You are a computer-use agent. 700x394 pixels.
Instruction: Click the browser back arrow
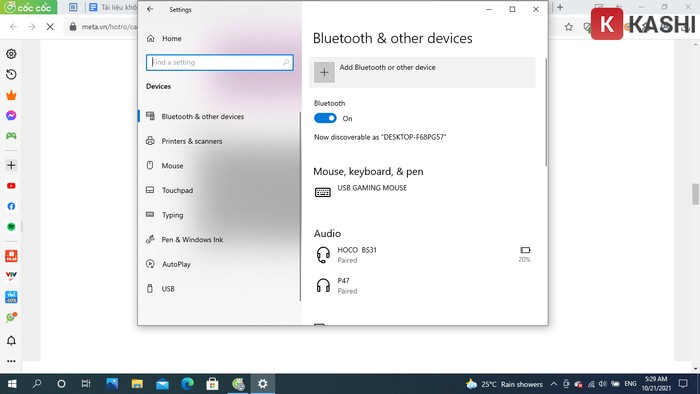click(13, 27)
